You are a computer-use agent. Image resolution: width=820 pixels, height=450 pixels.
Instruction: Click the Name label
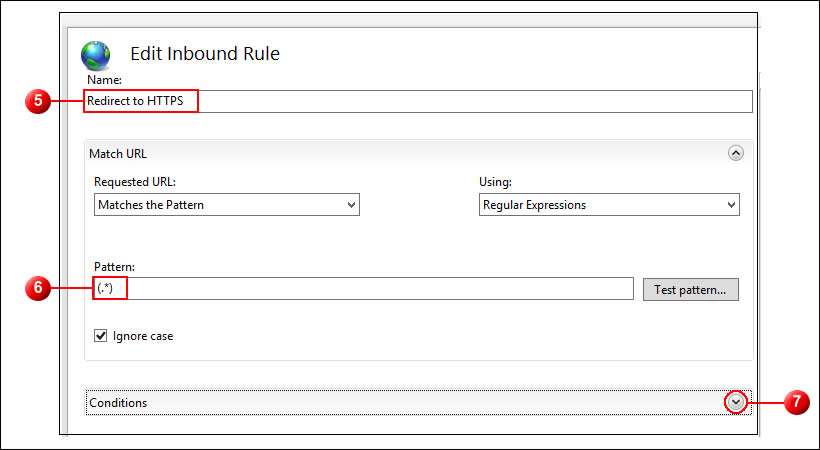click(x=105, y=80)
